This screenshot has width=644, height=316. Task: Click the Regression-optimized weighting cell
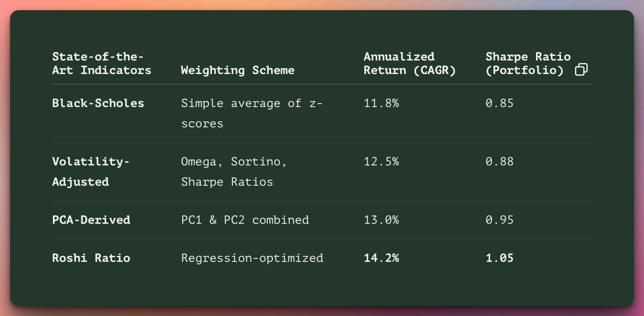pos(252,258)
